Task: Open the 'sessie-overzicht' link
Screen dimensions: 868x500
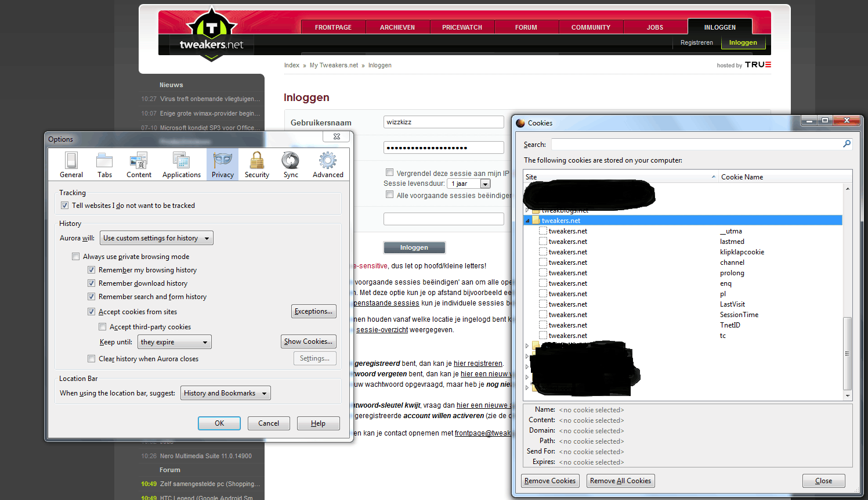Action: click(x=382, y=330)
